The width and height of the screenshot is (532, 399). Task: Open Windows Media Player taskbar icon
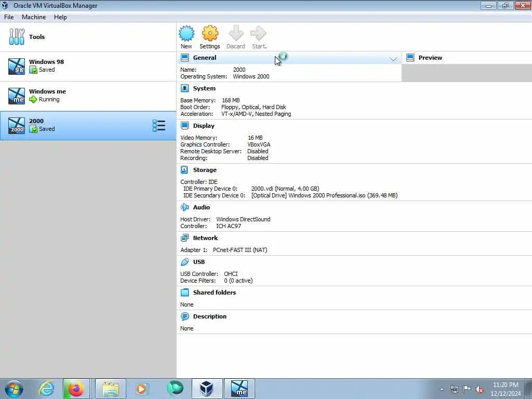[x=141, y=389]
